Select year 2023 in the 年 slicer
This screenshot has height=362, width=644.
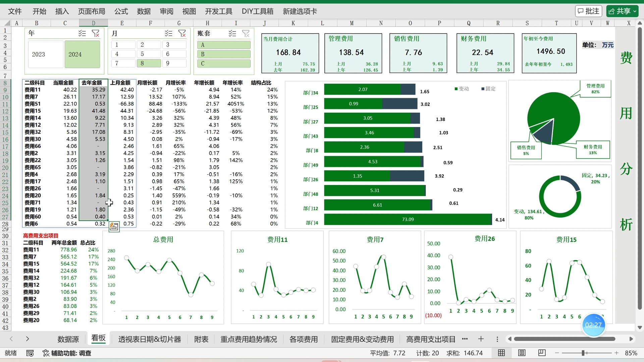(46, 54)
